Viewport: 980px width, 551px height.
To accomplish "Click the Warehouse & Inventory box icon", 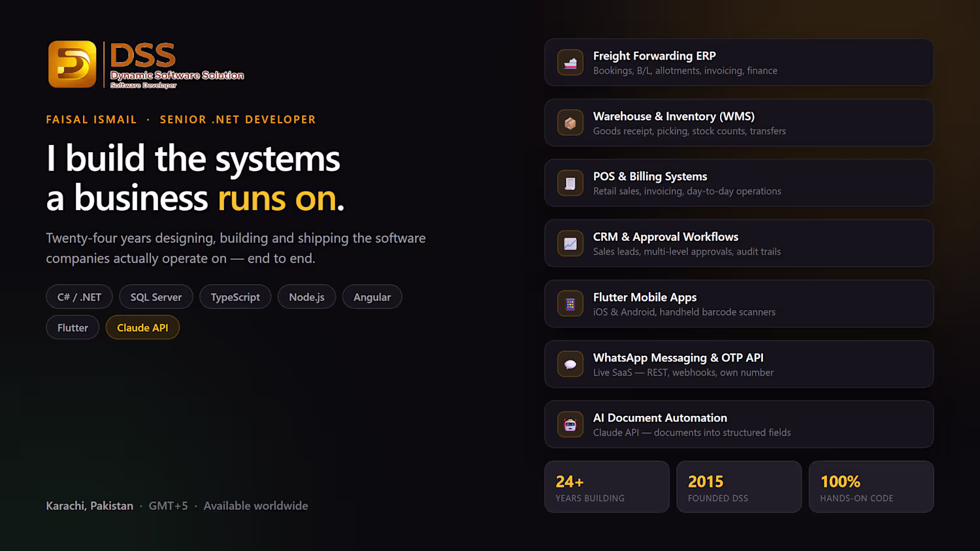I will (x=570, y=123).
